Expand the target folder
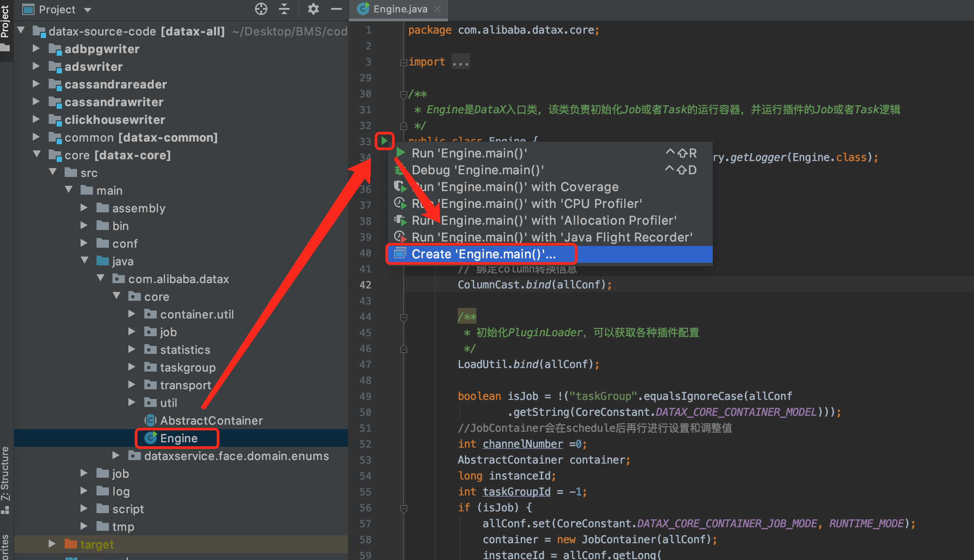This screenshot has width=974, height=560. [52, 544]
